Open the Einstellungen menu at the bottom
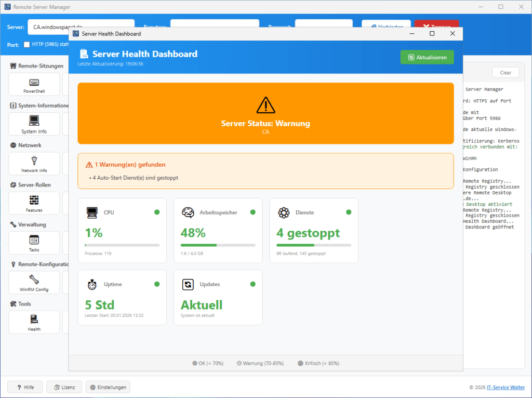This screenshot has width=532, height=398. tap(108, 387)
